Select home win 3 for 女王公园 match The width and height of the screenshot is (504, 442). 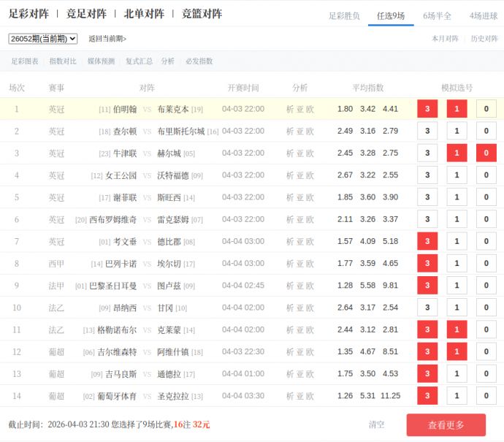click(x=427, y=175)
